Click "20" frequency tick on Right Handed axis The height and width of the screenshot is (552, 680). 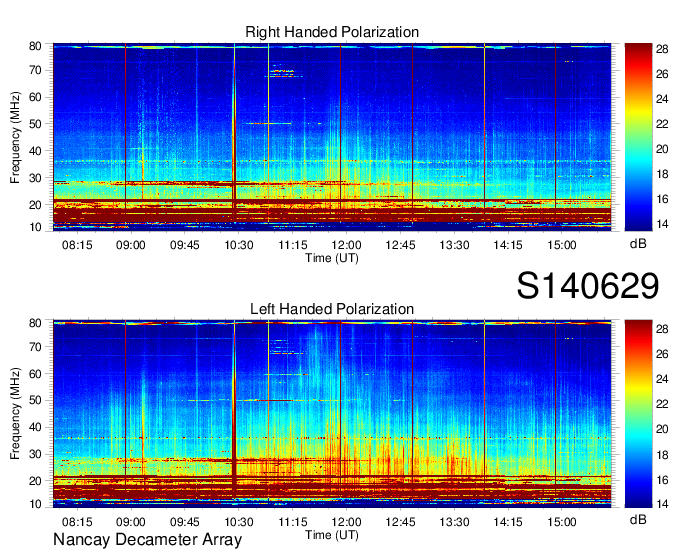point(35,205)
